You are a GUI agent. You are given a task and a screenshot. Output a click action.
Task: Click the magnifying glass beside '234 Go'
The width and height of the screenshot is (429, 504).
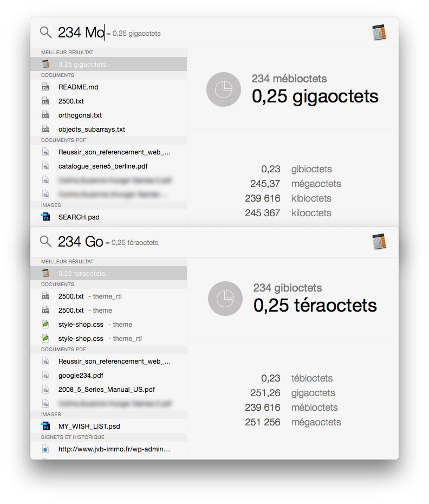point(45,241)
